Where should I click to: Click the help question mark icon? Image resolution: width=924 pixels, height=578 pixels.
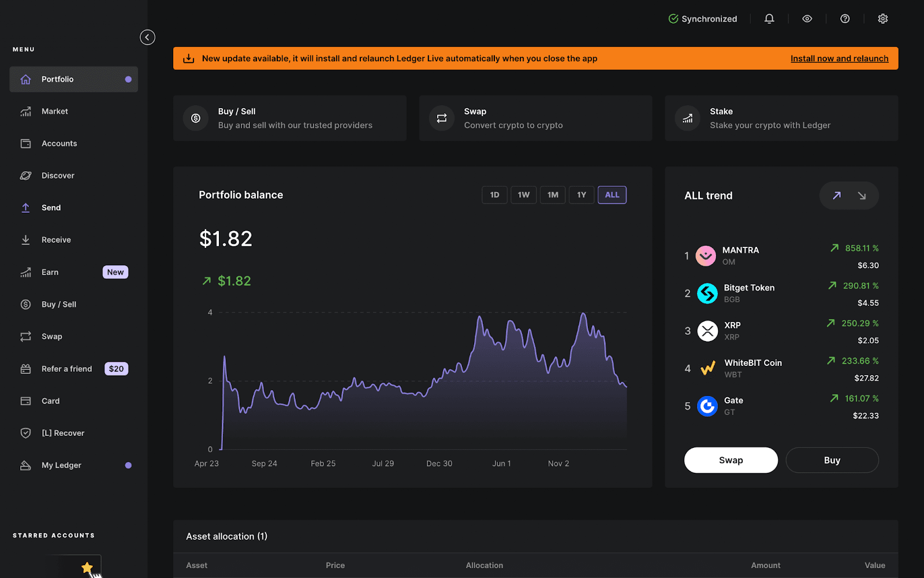(844, 18)
